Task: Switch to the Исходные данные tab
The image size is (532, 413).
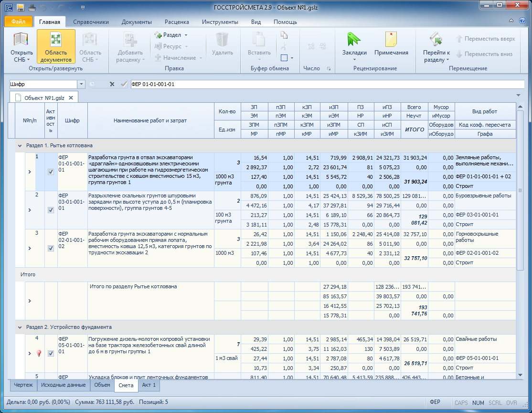Action: tap(64, 385)
